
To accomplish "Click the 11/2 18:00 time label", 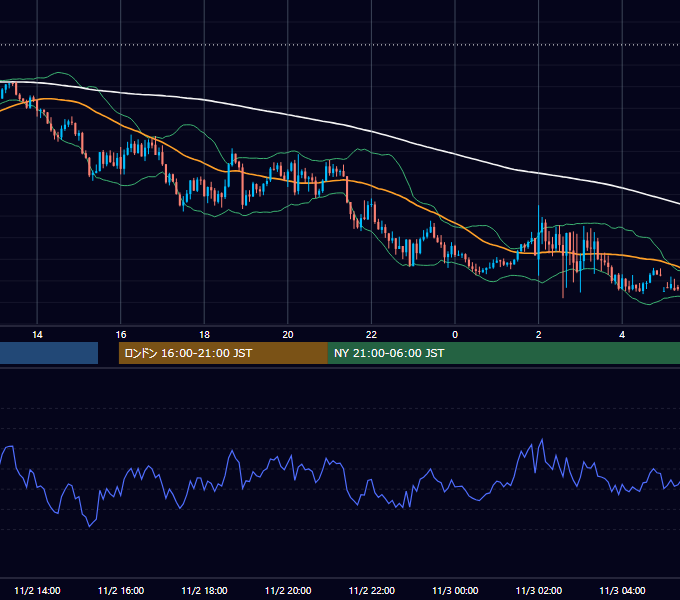I will [204, 590].
